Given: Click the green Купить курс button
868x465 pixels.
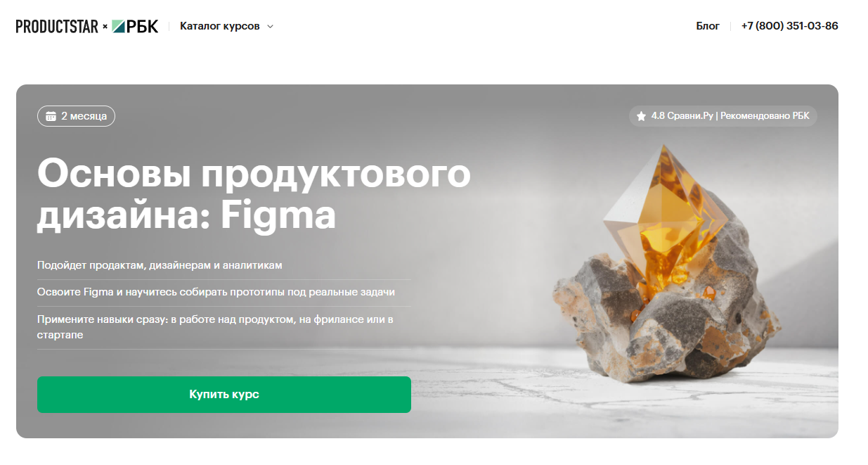Looking at the screenshot, I should pos(224,395).
